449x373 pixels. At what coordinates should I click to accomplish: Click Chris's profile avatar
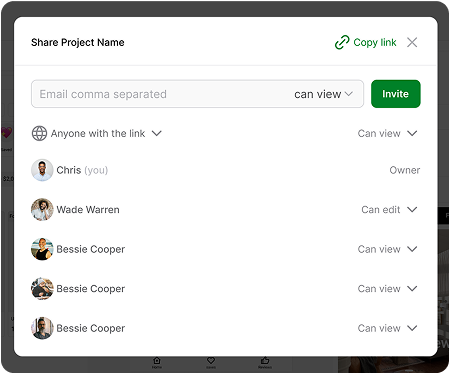42,170
